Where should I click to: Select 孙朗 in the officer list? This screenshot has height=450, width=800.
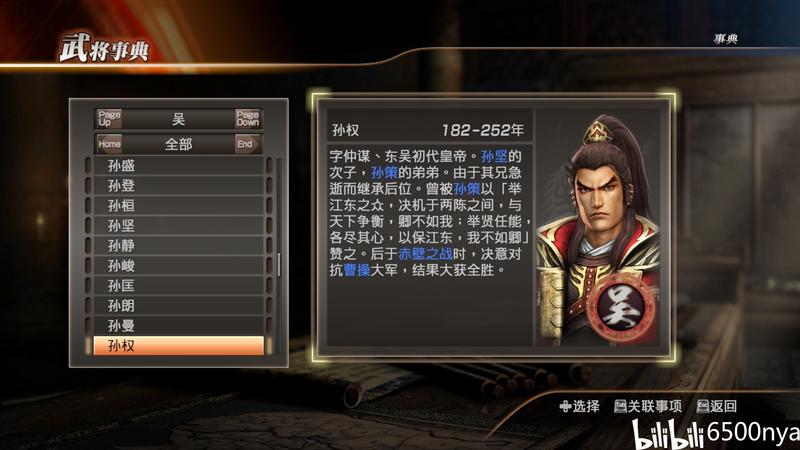pyautogui.click(x=179, y=306)
